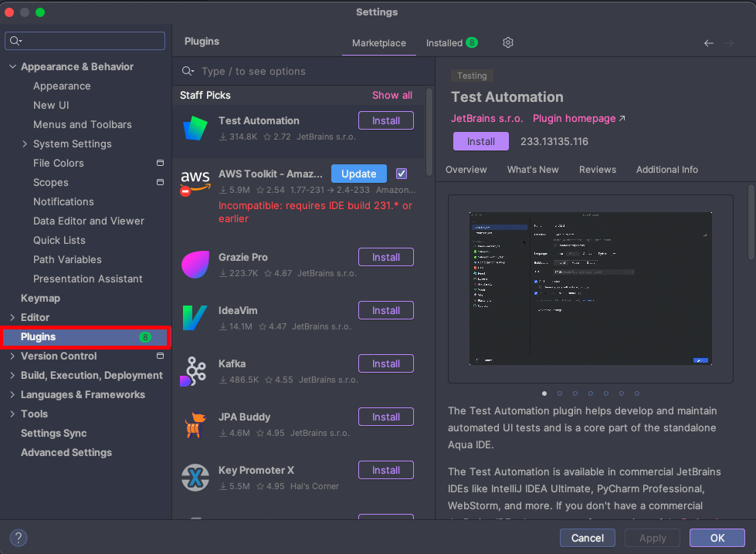This screenshot has width=756, height=554.
Task: Install the IdeaVim plugin
Action: pos(385,310)
